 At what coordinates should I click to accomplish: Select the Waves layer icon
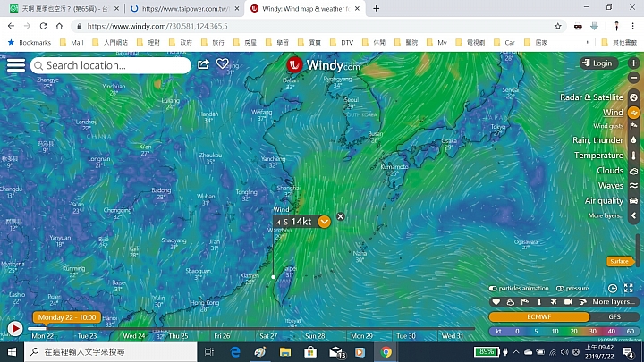click(634, 186)
